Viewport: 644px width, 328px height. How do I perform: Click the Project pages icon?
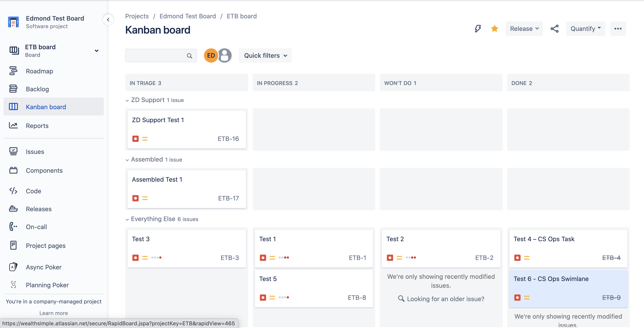click(13, 245)
